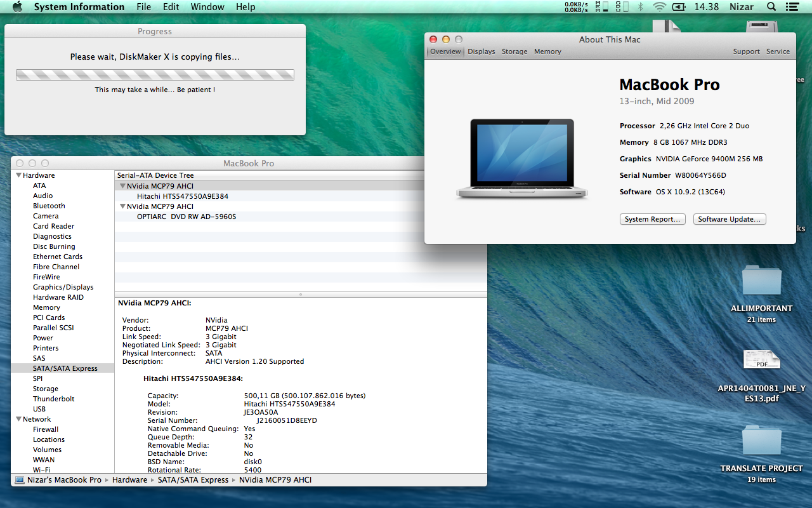Select ATA in the sidebar

[39, 185]
